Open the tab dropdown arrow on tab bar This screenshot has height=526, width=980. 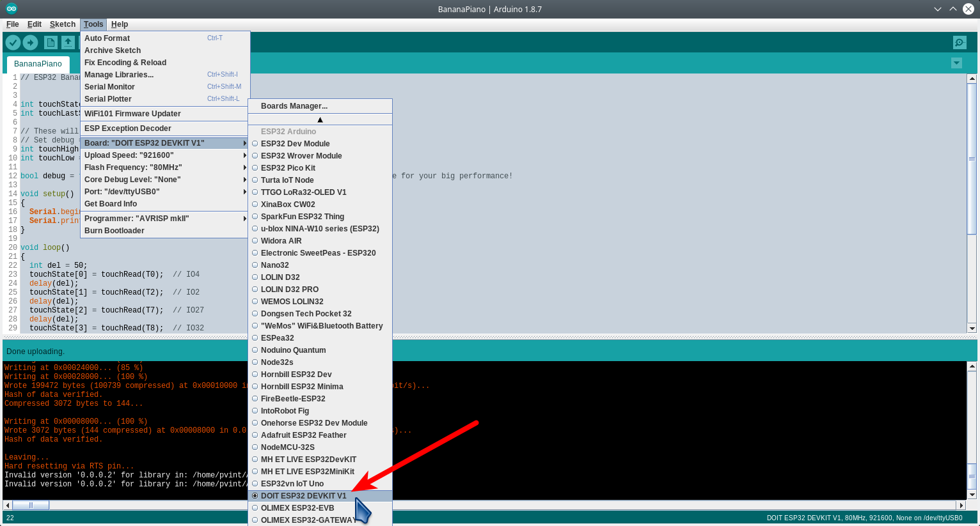tap(956, 63)
